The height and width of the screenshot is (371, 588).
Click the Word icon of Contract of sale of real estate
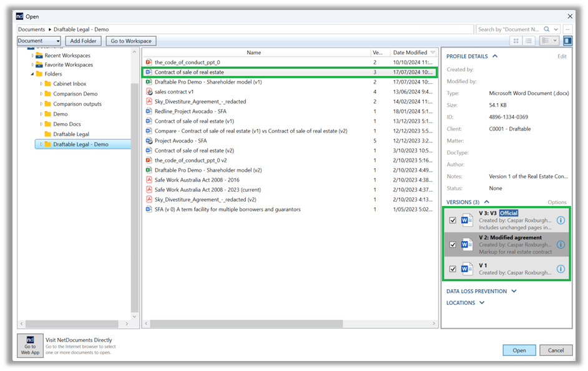149,72
